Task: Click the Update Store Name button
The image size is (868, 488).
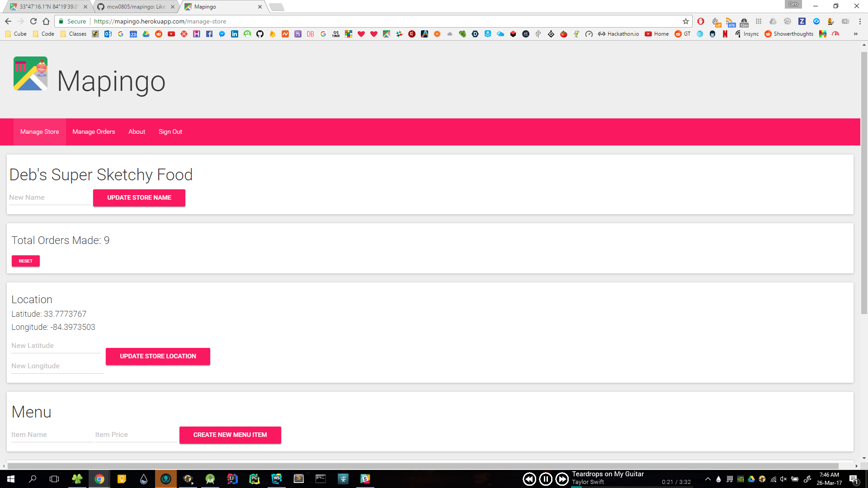Action: pyautogui.click(x=139, y=198)
